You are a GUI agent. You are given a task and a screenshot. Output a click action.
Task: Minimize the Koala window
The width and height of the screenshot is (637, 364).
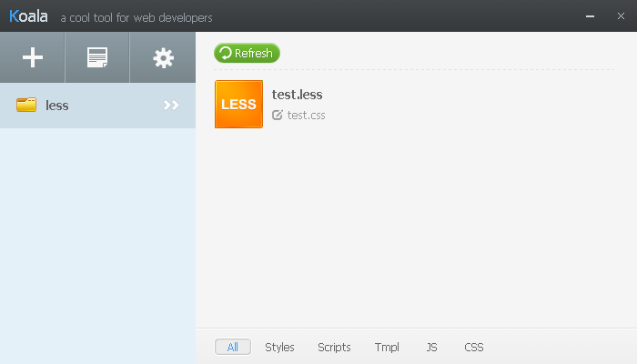point(592,15)
